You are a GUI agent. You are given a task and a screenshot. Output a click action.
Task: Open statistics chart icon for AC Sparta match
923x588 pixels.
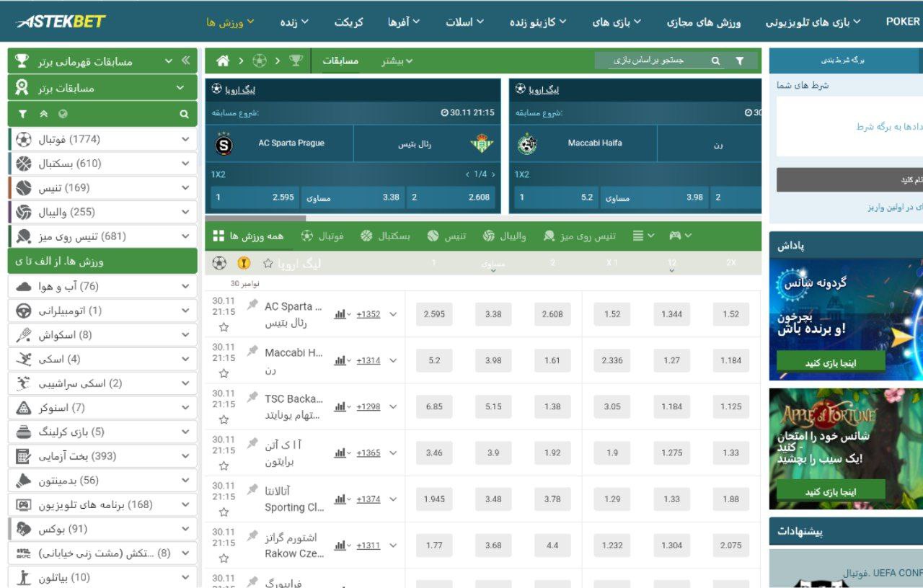(340, 314)
